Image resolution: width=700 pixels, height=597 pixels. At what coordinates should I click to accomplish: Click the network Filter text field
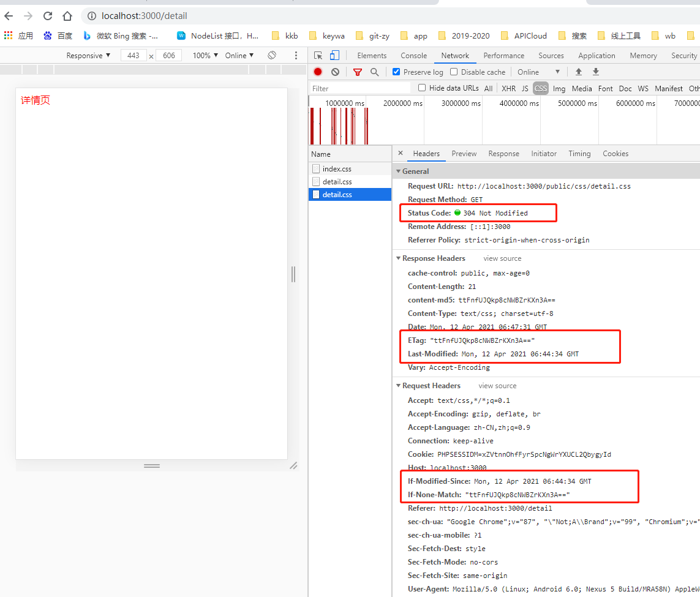click(359, 89)
